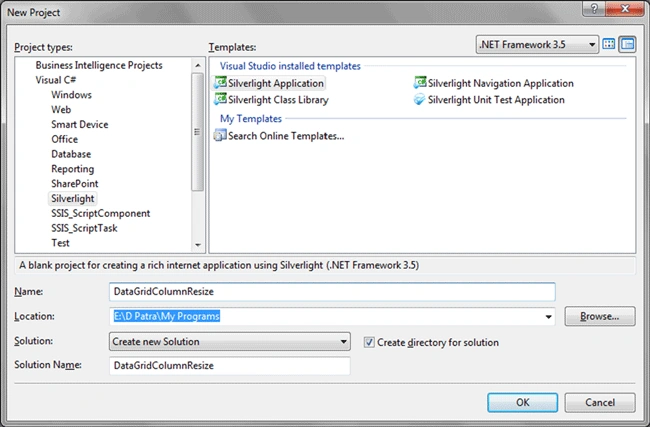Select the Silverlight Application template icon

220,82
